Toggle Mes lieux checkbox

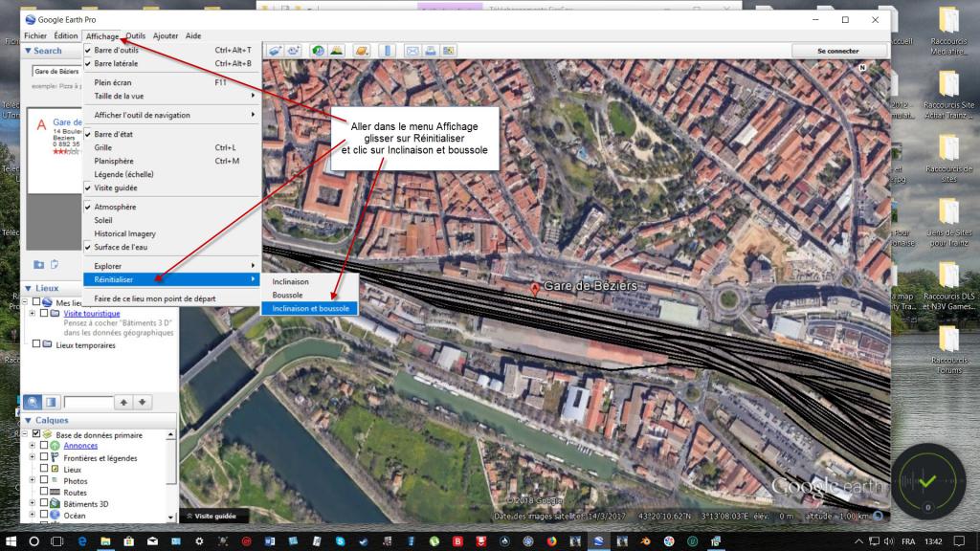tap(36, 301)
